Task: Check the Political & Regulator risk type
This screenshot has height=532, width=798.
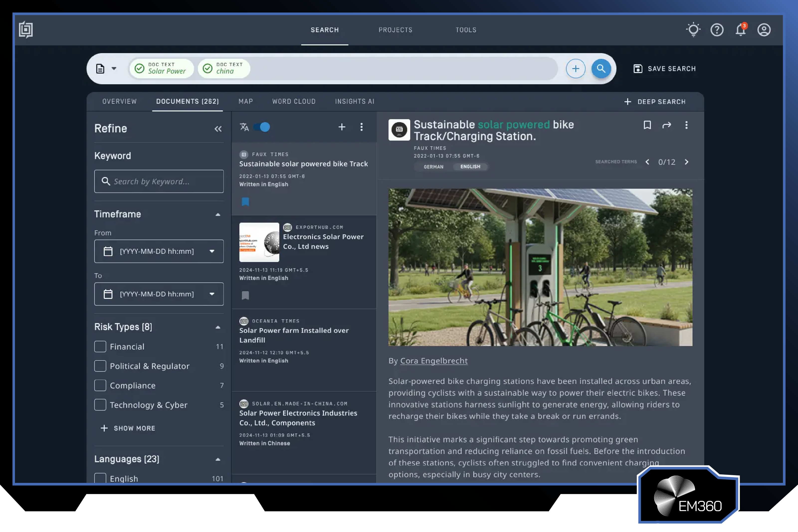Action: (100, 366)
